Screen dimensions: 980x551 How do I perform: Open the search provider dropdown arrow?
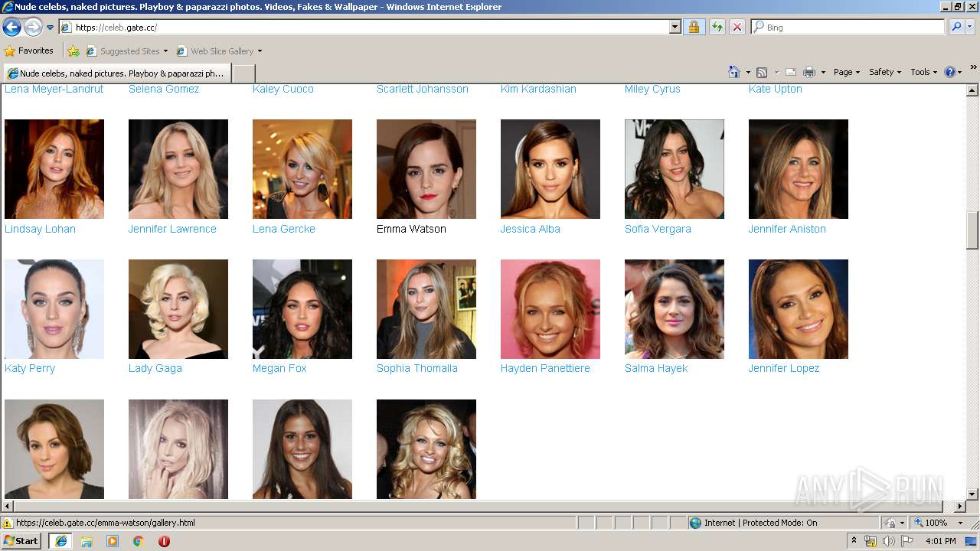970,27
